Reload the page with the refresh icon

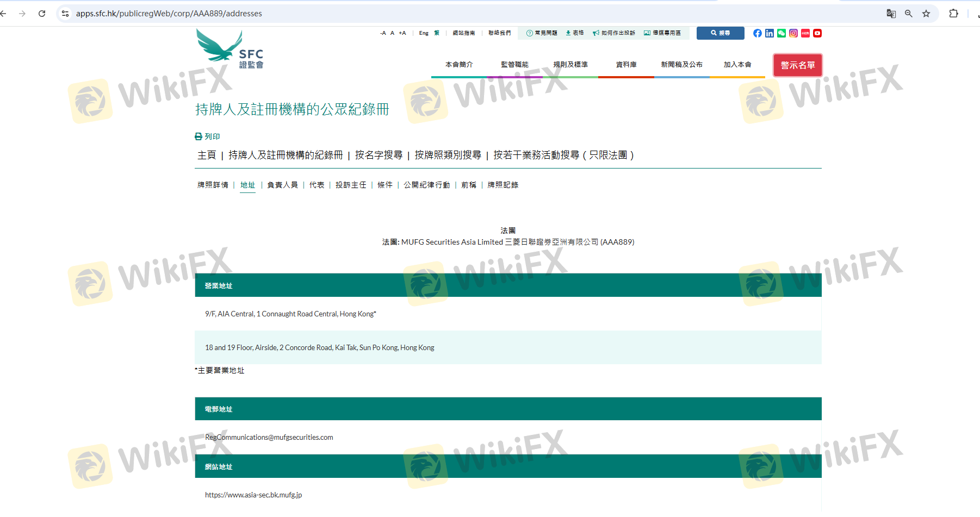[42, 14]
